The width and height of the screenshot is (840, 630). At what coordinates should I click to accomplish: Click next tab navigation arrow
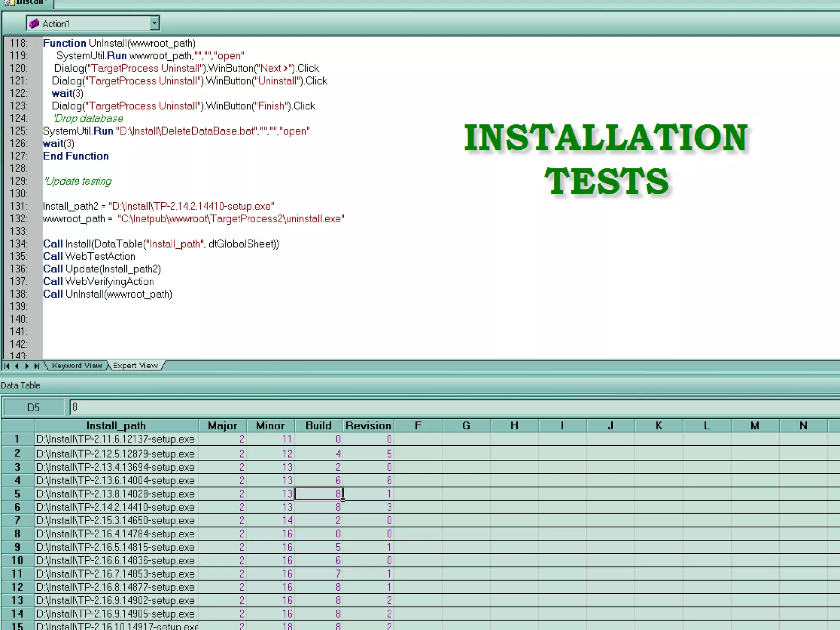pyautogui.click(x=27, y=366)
